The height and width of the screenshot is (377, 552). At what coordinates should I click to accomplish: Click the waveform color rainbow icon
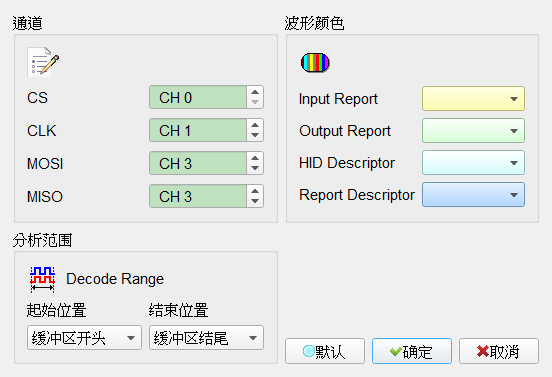tap(315, 63)
